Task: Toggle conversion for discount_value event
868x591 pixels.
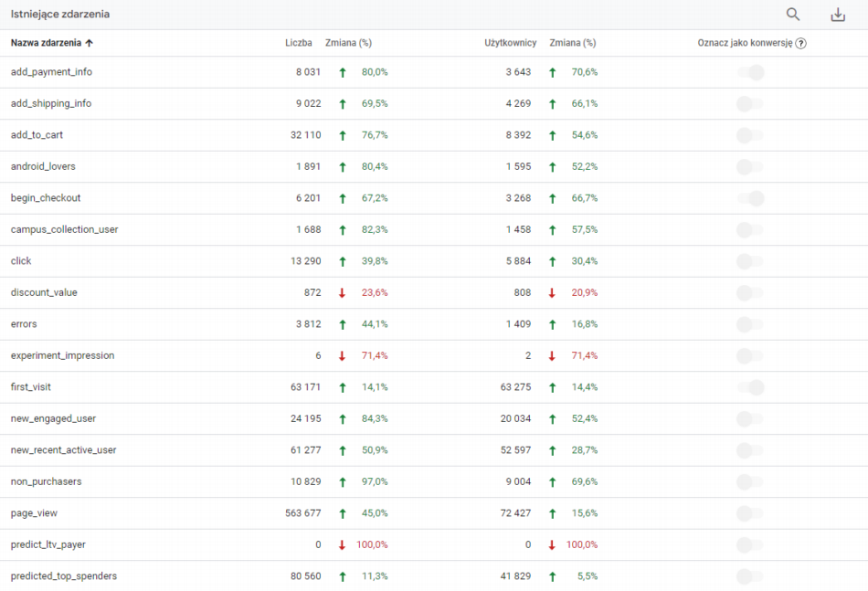Action: 750,292
